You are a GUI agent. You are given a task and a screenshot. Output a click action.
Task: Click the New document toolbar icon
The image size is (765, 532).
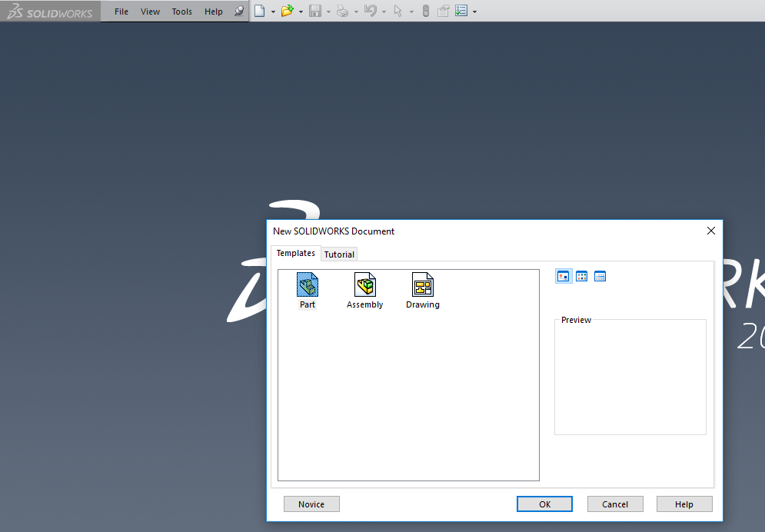tap(260, 11)
